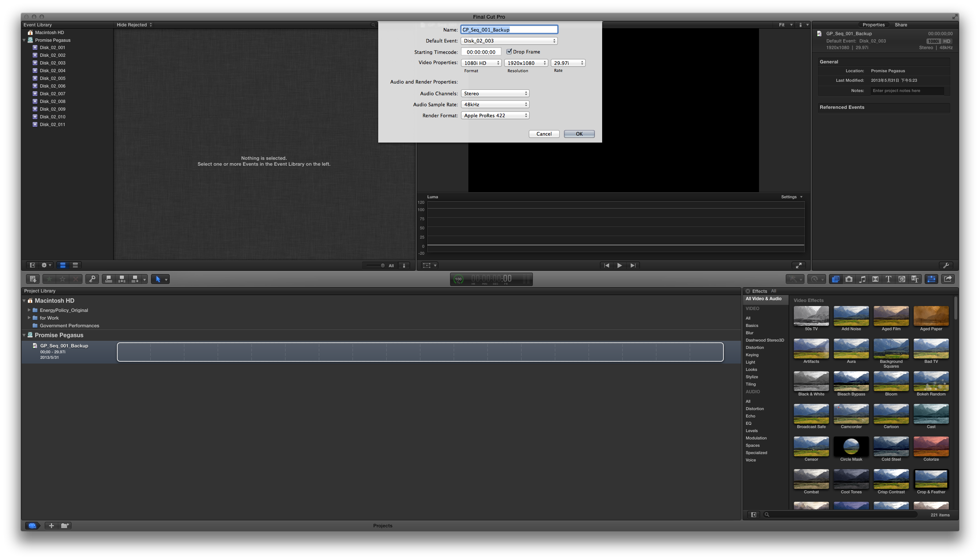Expand the EnergyPolicy_Original folder

[29, 310]
